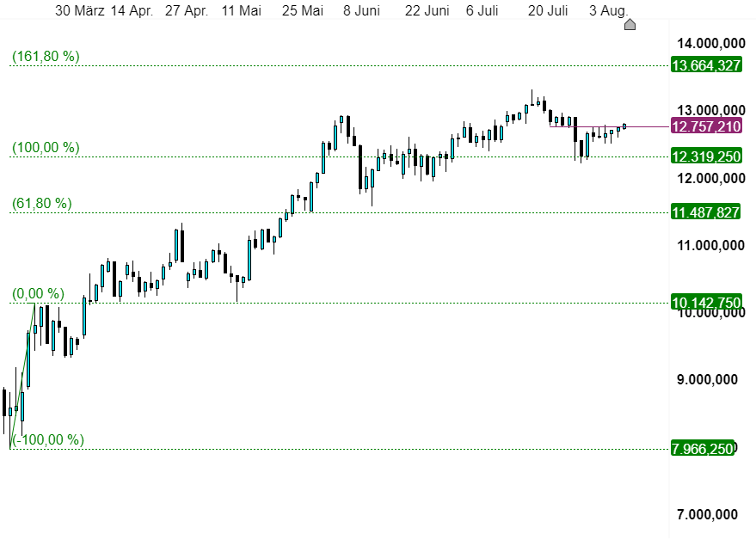Click the 30 März date label
756x540 pixels.
tap(79, 10)
